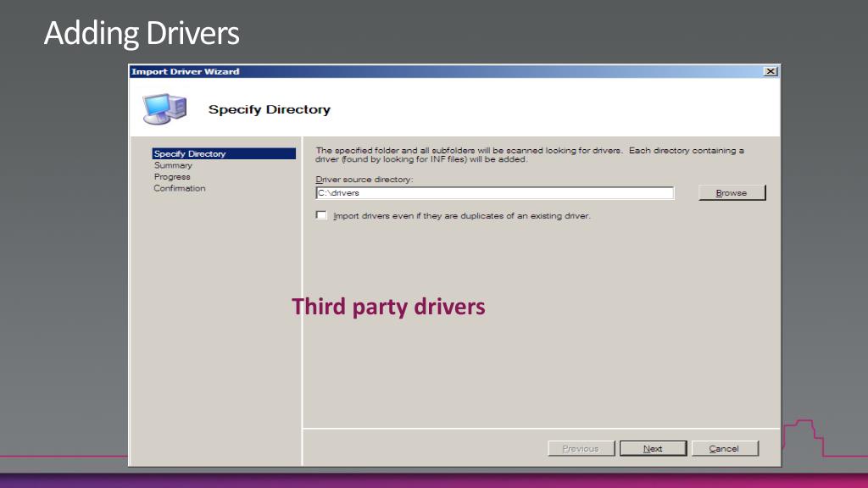
Task: Click the Browse button
Action: [732, 192]
